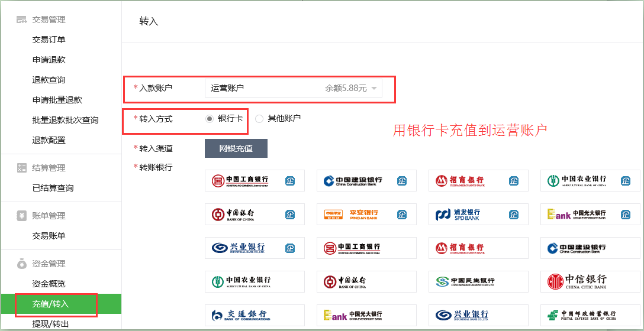Click the 交易管理 section heading

(x=49, y=20)
